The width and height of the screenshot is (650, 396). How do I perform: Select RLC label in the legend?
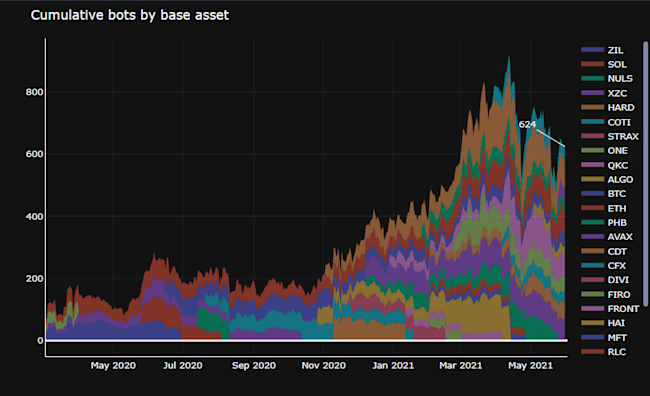click(x=617, y=352)
